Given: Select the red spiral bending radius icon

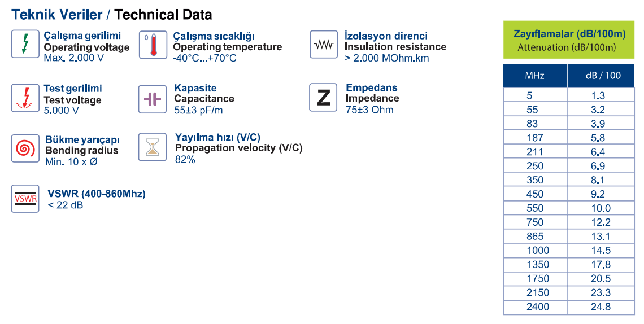Looking at the screenshot, I should [x=25, y=148].
